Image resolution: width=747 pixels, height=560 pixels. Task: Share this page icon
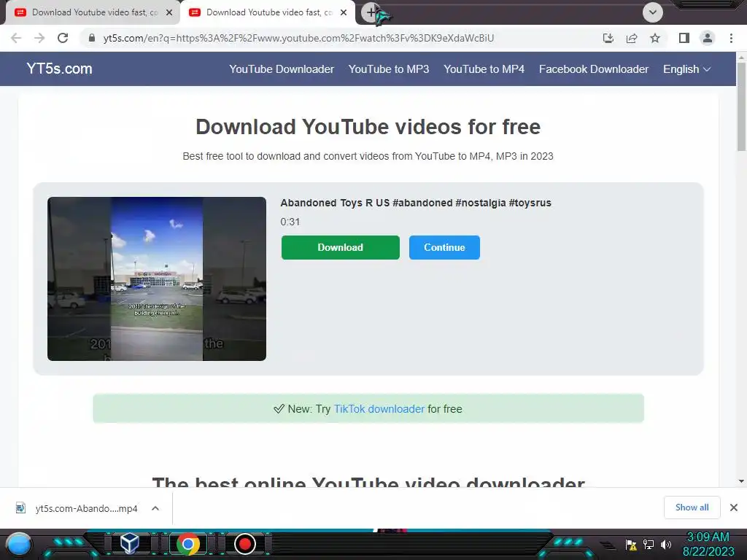[x=632, y=38]
